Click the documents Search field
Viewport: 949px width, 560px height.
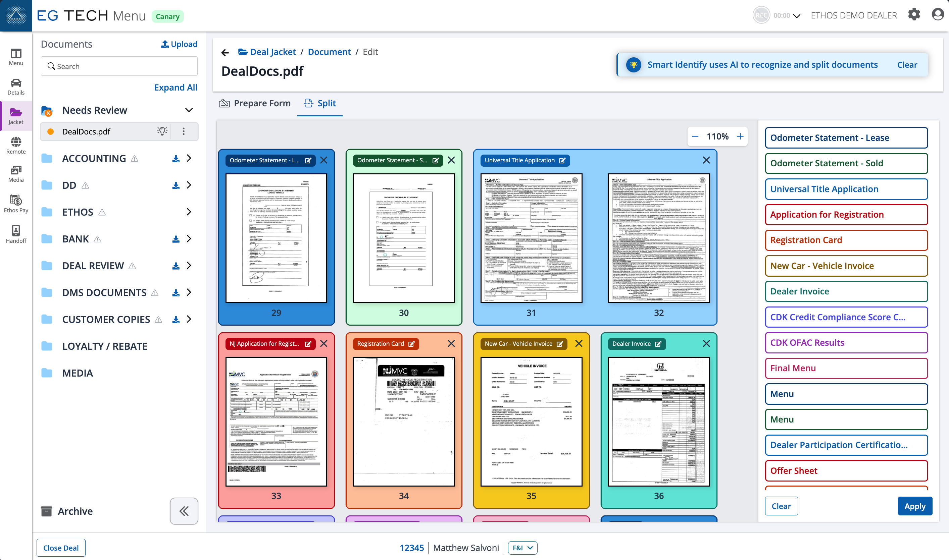[119, 66]
